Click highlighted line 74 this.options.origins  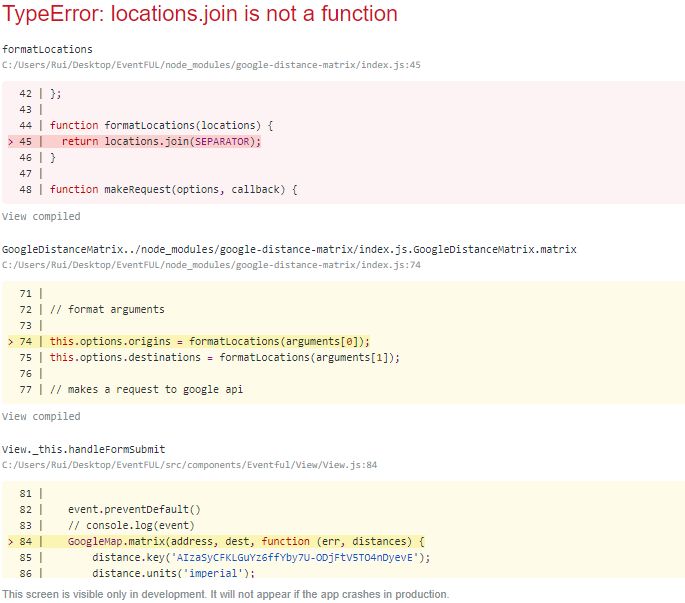189,341
